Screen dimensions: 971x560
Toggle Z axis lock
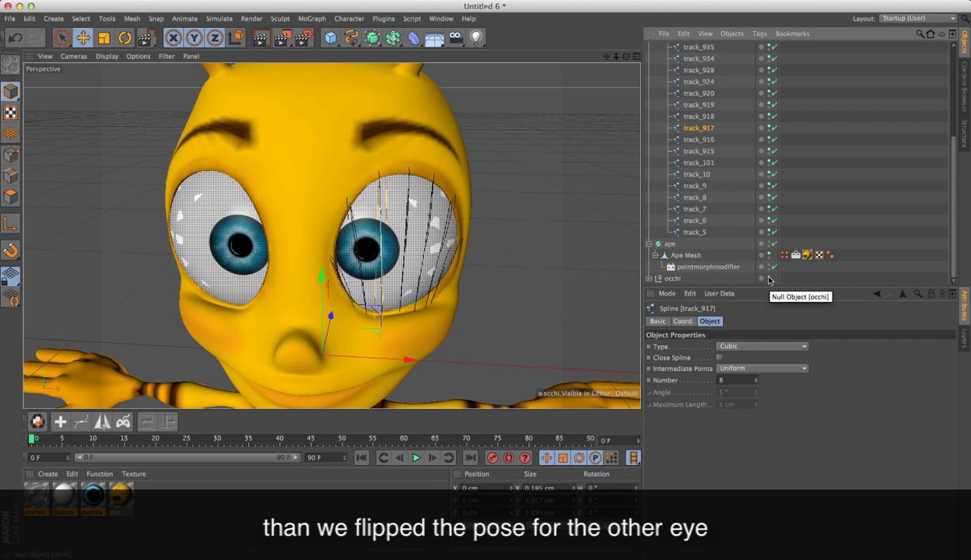[215, 38]
